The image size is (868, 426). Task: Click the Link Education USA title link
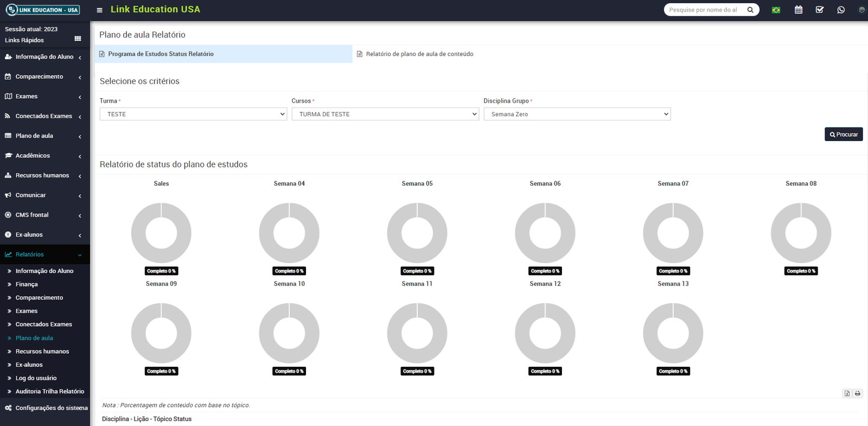pyautogui.click(x=155, y=9)
